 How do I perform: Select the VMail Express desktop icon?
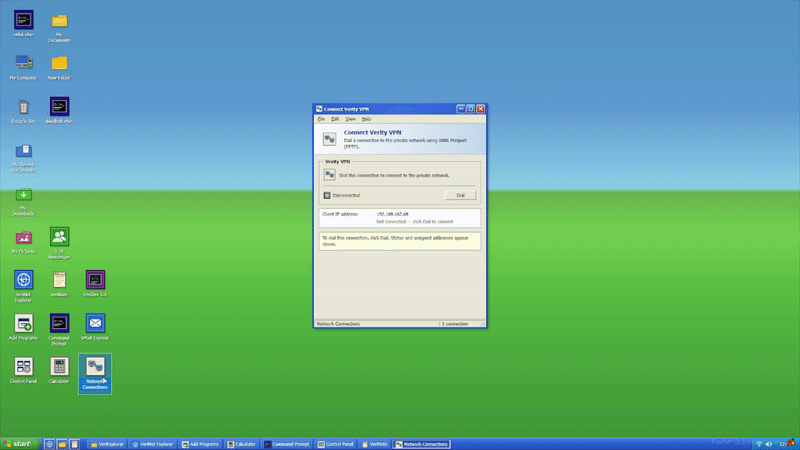(95, 327)
